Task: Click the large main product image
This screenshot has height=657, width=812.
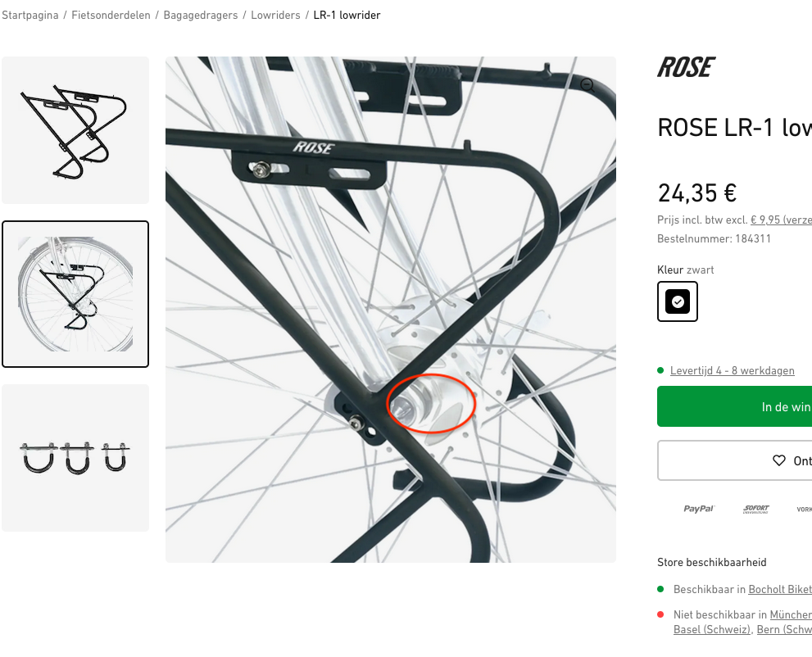Action: coord(390,309)
